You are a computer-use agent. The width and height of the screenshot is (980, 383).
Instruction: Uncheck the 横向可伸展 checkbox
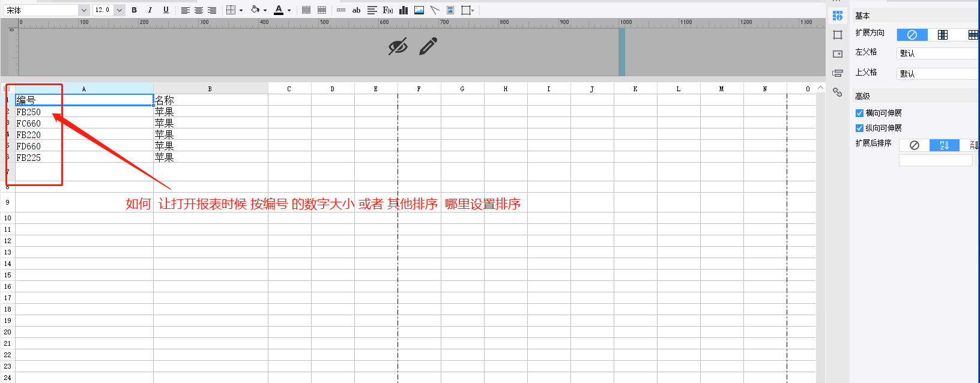(x=859, y=113)
